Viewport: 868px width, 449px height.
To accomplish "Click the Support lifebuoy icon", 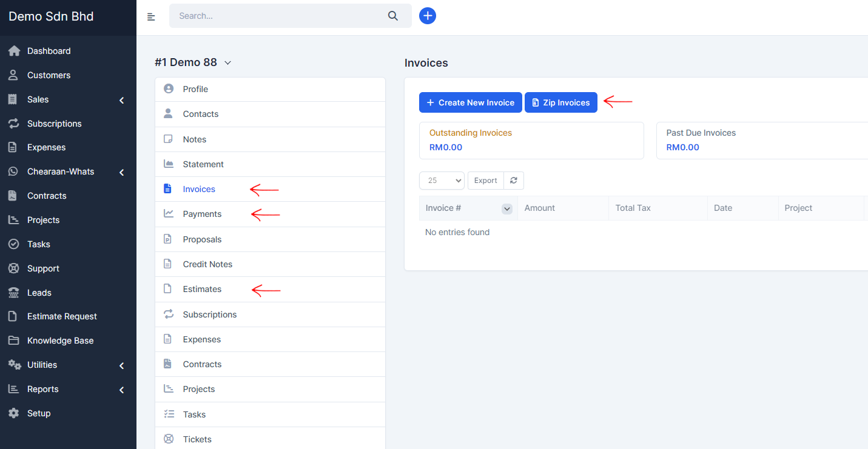I will 13,268.
